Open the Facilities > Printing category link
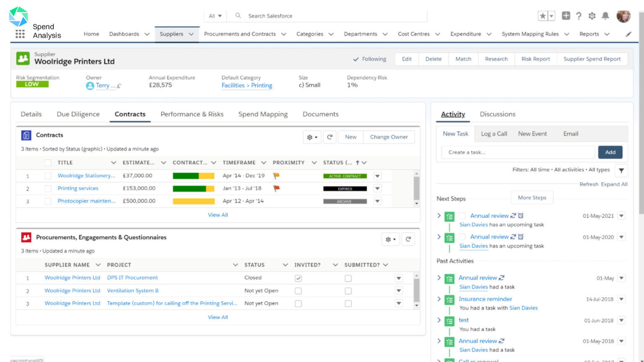Screen dimensions: 644x362 pos(247,85)
